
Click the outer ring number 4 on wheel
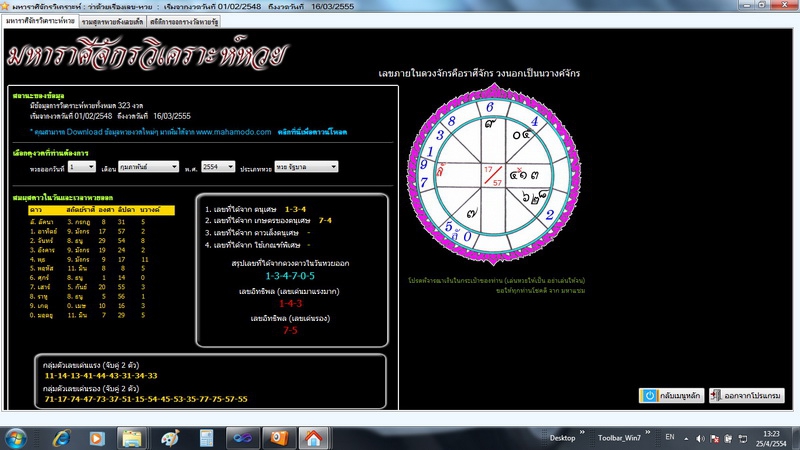tap(534, 121)
